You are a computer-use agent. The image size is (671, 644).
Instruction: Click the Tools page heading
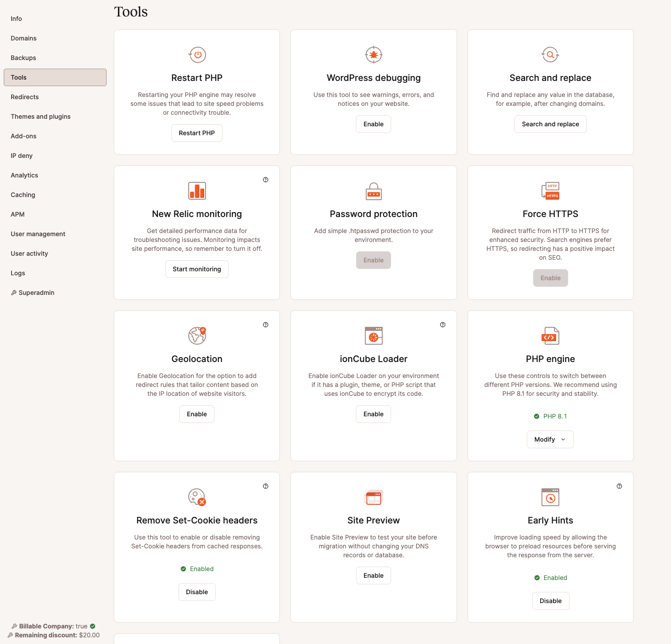click(131, 12)
